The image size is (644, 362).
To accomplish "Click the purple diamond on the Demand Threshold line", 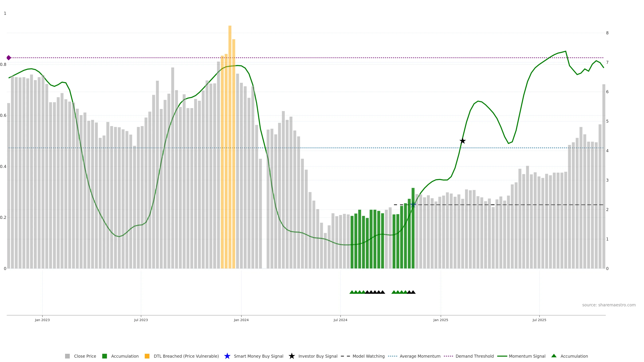I will (9, 58).
